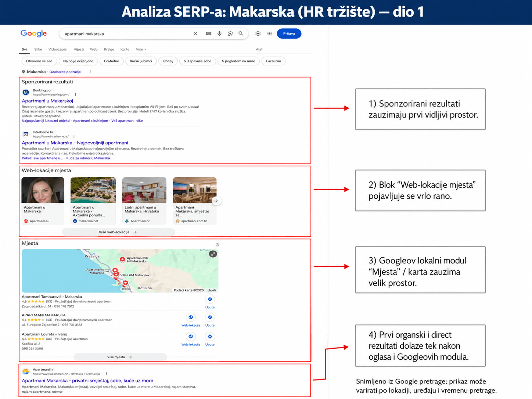The height and width of the screenshot is (399, 532).
Task: Click the 'Apartmani Bili Hill Makarska' map pin
Action: coord(122,259)
